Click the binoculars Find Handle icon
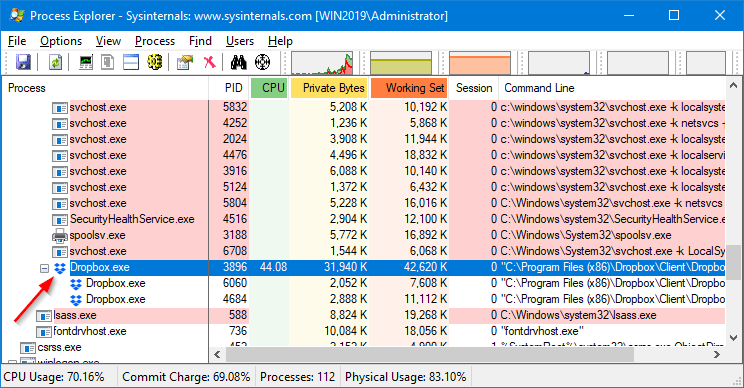The width and height of the screenshot is (744, 388). click(239, 62)
